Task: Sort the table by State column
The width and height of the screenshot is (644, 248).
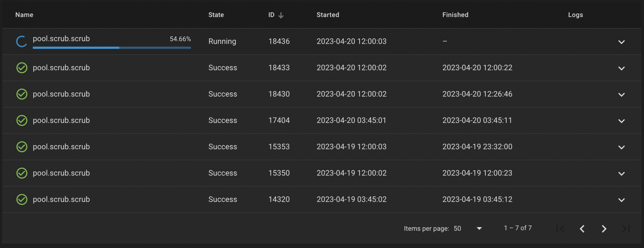Action: 216,15
